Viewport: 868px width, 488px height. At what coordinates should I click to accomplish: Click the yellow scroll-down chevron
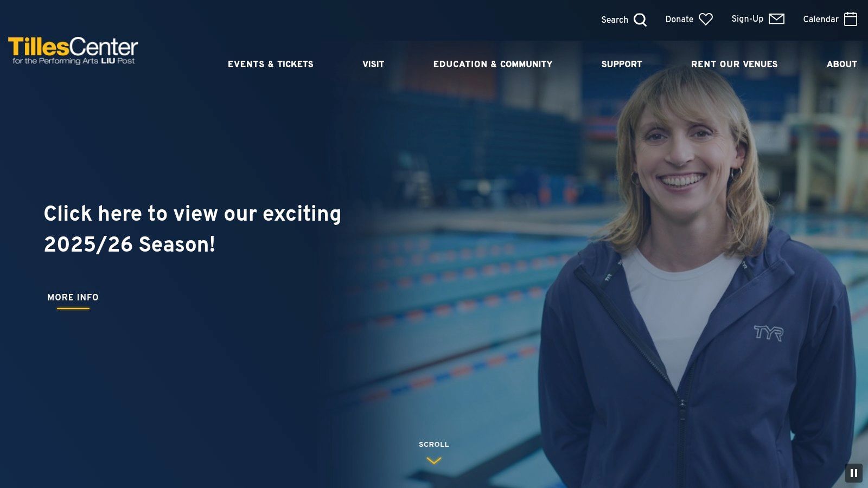434,460
